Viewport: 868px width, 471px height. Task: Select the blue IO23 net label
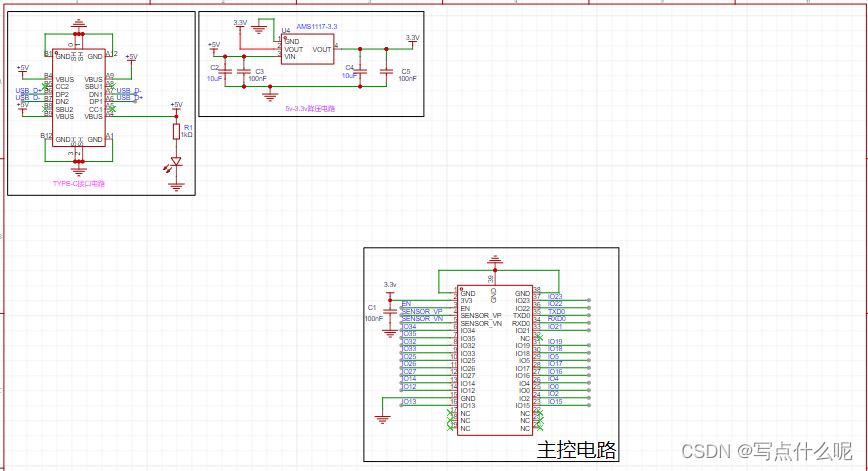coord(555,297)
